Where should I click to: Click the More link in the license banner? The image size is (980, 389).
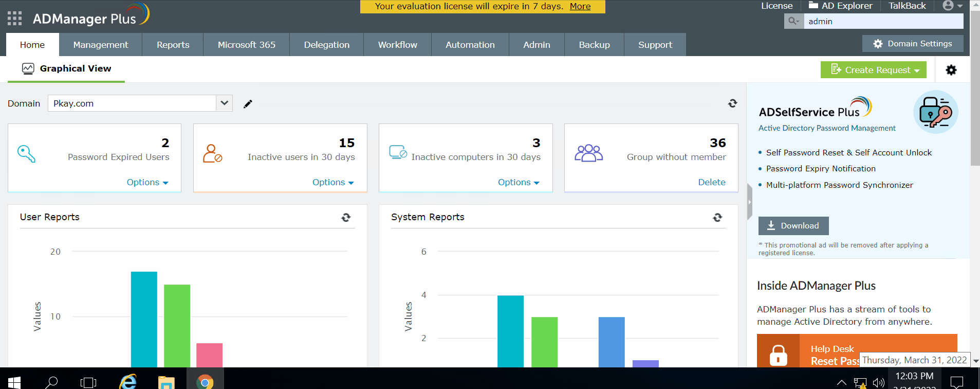tap(580, 6)
